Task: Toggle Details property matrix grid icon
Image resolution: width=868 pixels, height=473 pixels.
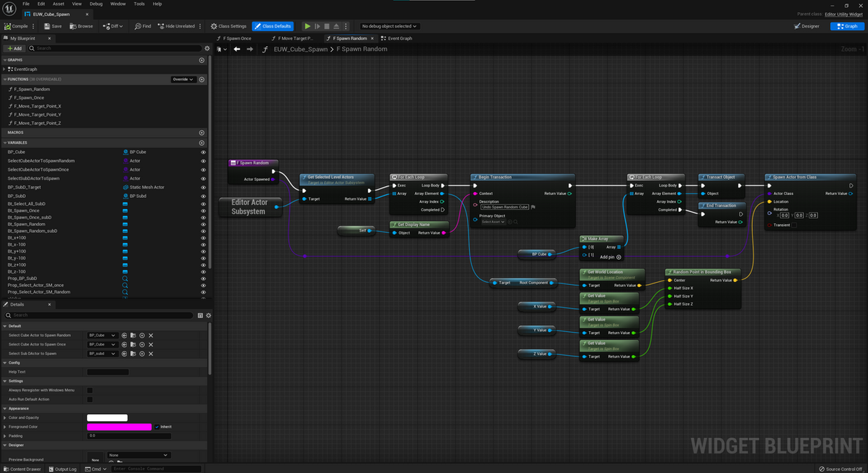Action: click(200, 315)
